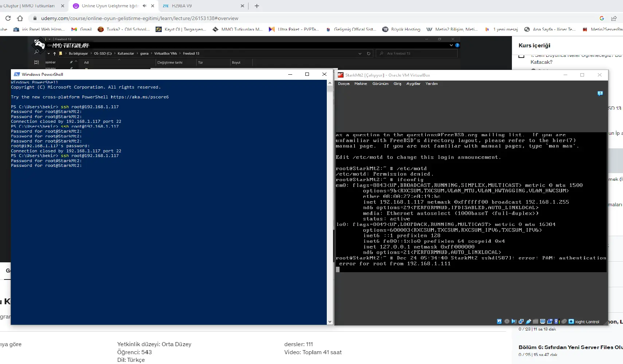Open the Aygıtlar menu in VirtualBox
The width and height of the screenshot is (623, 364).
click(x=413, y=84)
